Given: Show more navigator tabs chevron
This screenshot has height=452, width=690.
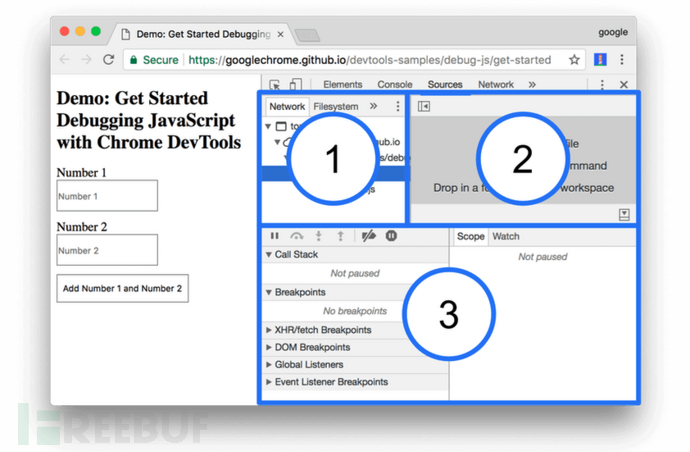Looking at the screenshot, I should click(x=374, y=106).
